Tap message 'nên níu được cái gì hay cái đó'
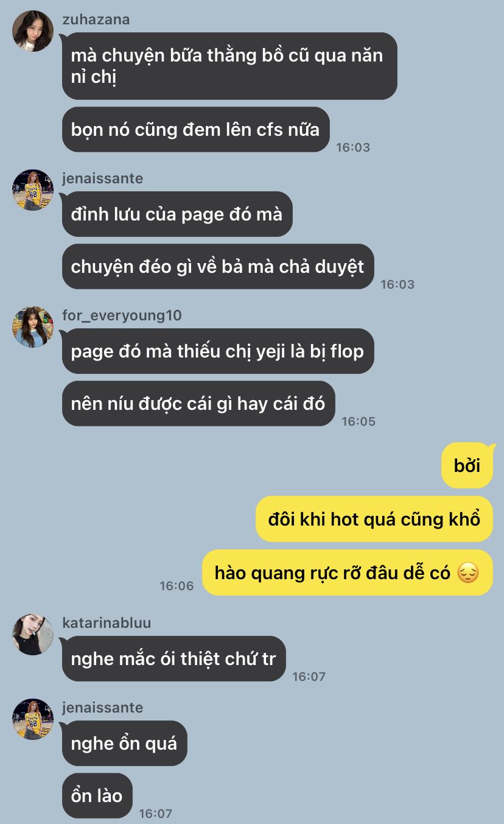The image size is (504, 824). [x=198, y=403]
